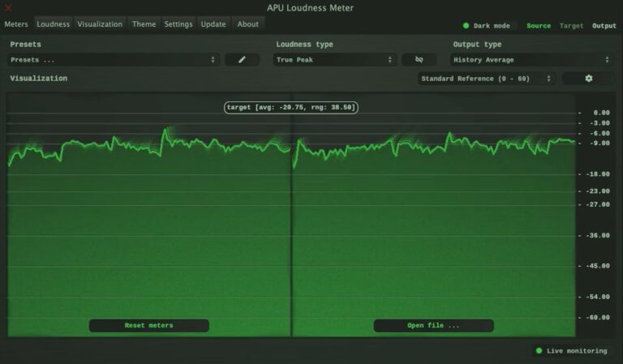Toggle the Dark mode indicator
Screen dimensions: 623x364
(487, 26)
